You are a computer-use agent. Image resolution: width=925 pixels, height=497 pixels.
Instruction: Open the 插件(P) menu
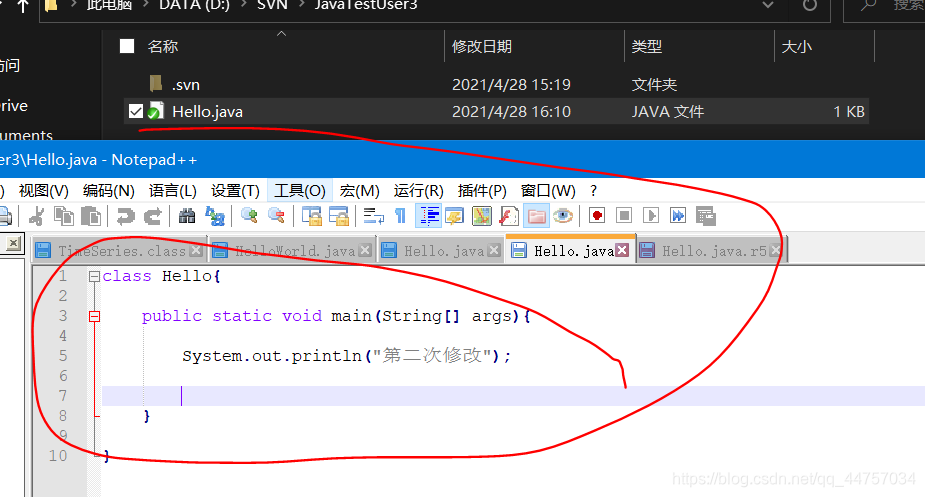[482, 191]
